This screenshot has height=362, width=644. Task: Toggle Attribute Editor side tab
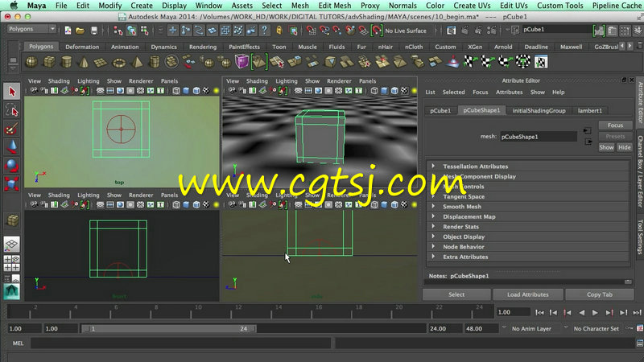click(x=640, y=103)
